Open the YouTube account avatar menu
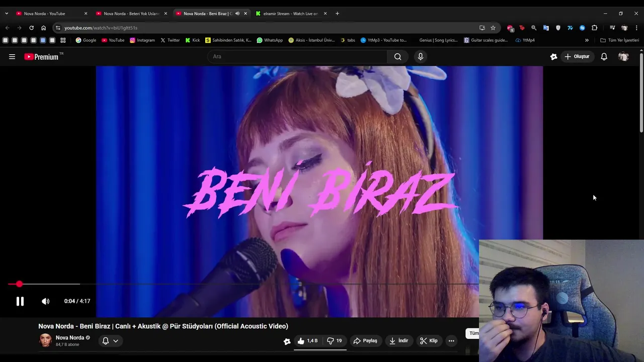Viewport: 644px width, 362px height. tap(623, 56)
